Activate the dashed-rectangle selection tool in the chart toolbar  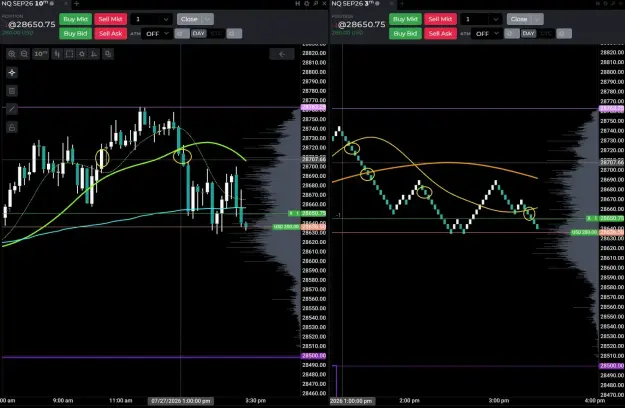[69, 54]
